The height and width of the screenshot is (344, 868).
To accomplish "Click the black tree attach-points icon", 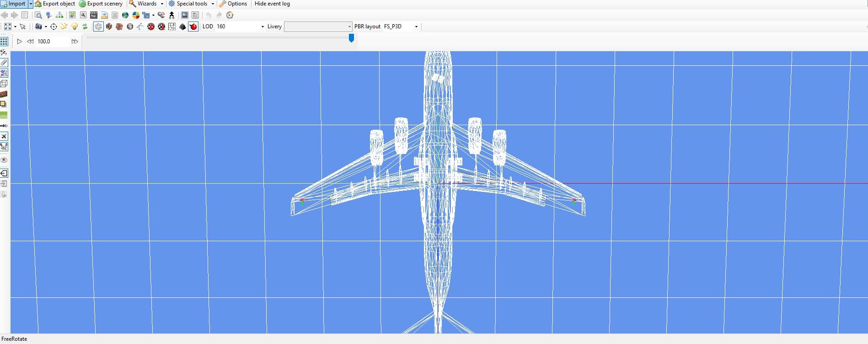I will click(172, 15).
